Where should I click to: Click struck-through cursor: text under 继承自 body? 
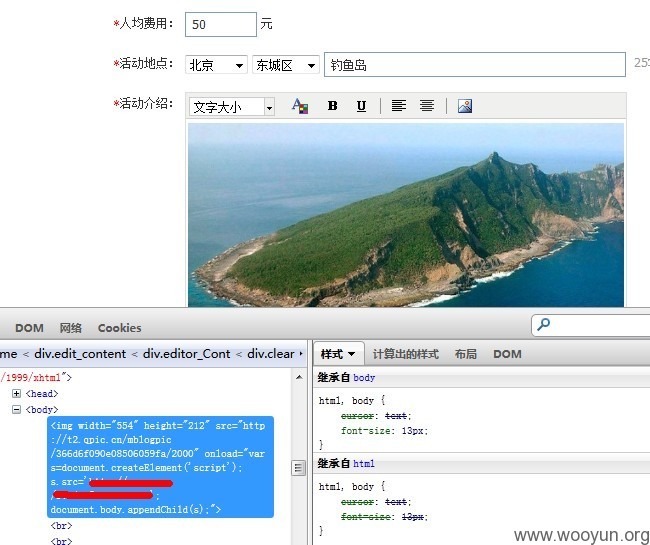click(376, 416)
